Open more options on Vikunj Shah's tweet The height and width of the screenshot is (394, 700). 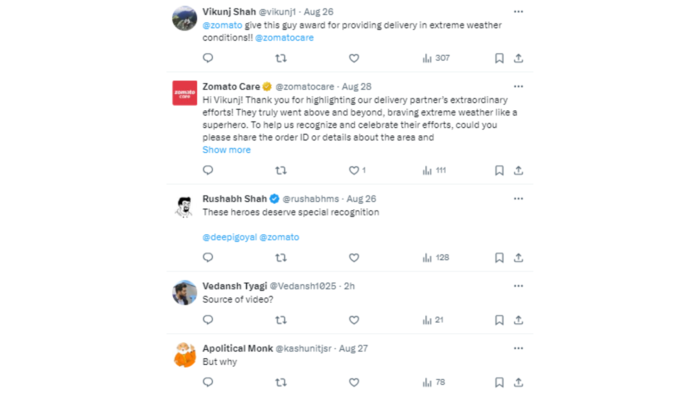click(518, 12)
